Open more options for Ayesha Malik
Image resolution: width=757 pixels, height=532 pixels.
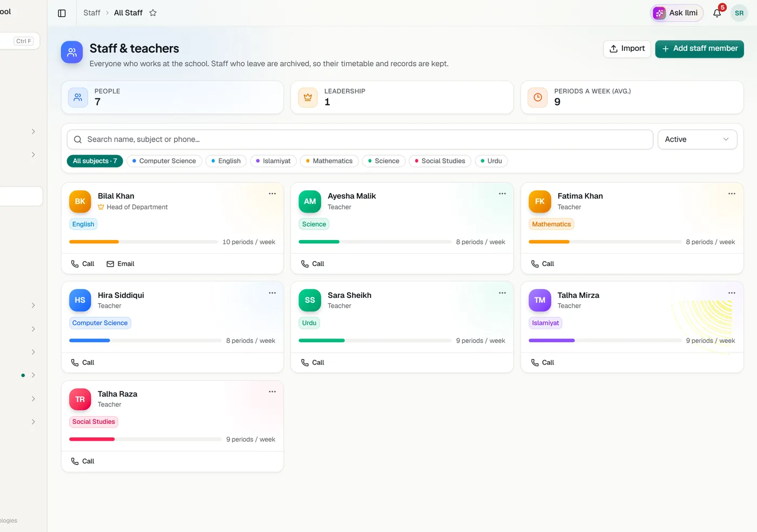502,194
